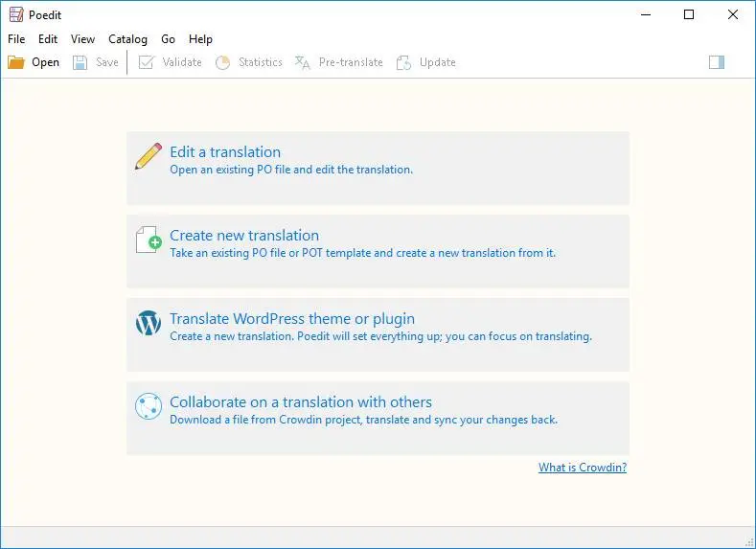
Task: Click the Update catalog icon
Action: (x=403, y=62)
